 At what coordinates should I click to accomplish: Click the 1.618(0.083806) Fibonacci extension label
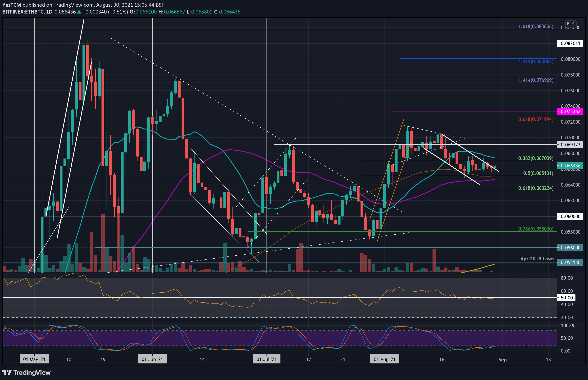coord(536,26)
